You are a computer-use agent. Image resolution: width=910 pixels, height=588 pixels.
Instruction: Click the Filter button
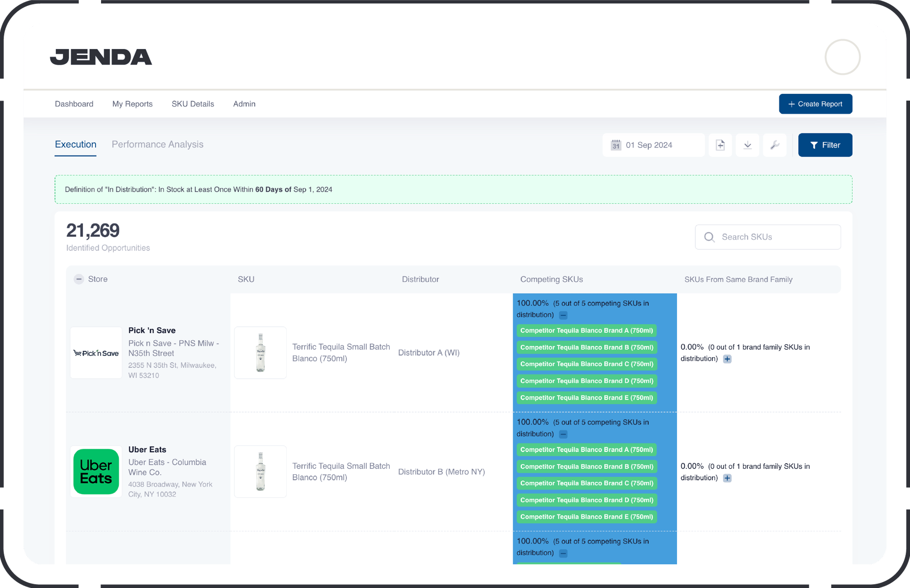825,145
